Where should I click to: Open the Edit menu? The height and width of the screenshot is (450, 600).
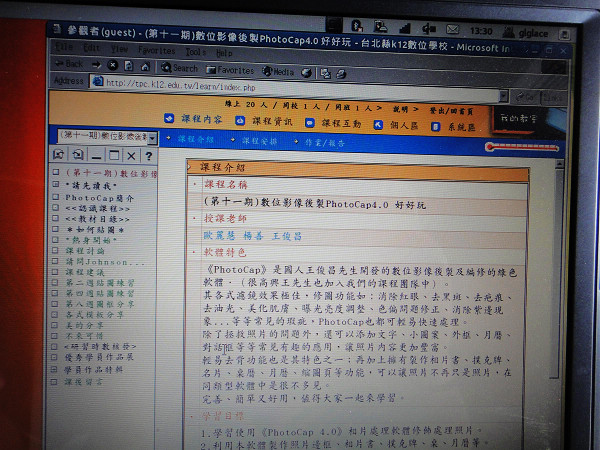coord(92,47)
